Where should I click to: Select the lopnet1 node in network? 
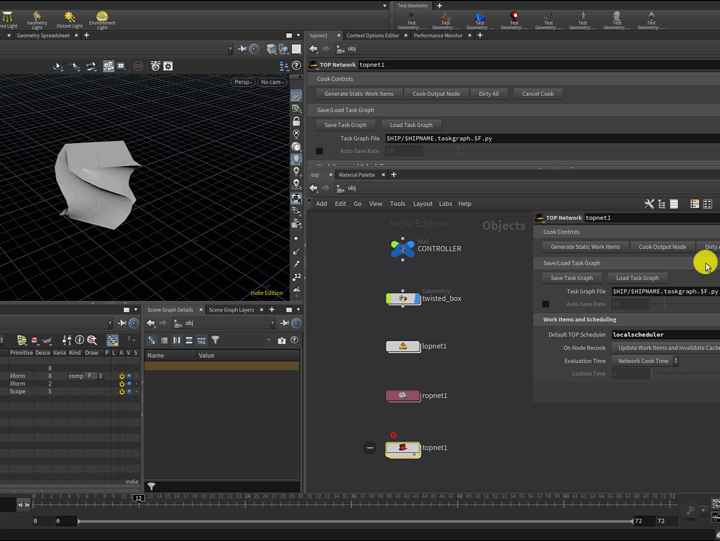click(x=403, y=346)
